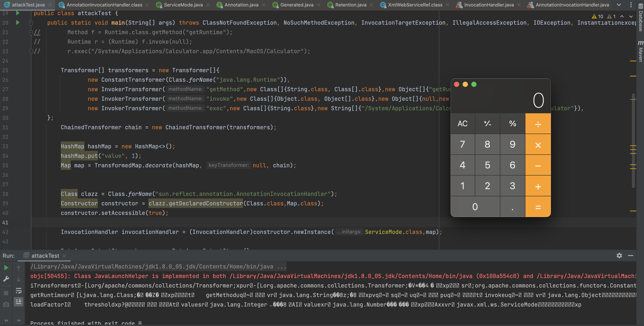This screenshot has height=326, width=644.
Task: Click warning stripe marker near line 40
Action: click(633, 211)
